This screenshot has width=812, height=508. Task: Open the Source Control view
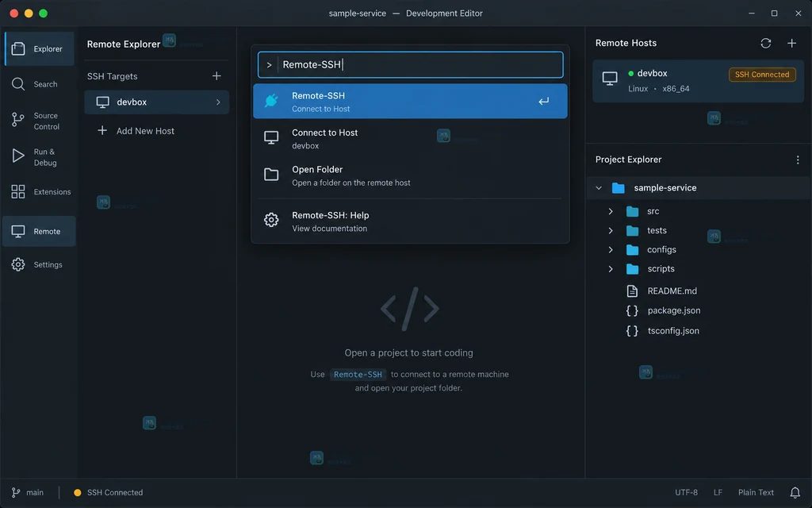40,121
